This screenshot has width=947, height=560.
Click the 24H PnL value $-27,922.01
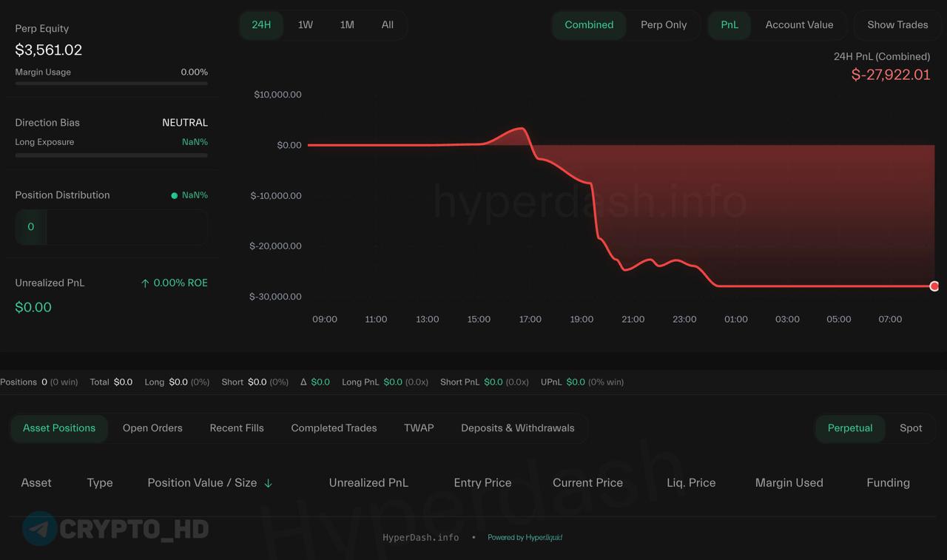click(x=891, y=75)
